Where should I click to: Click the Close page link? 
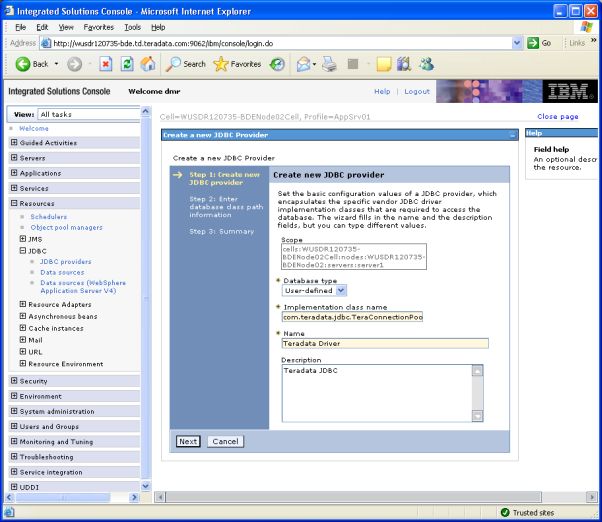click(558, 116)
